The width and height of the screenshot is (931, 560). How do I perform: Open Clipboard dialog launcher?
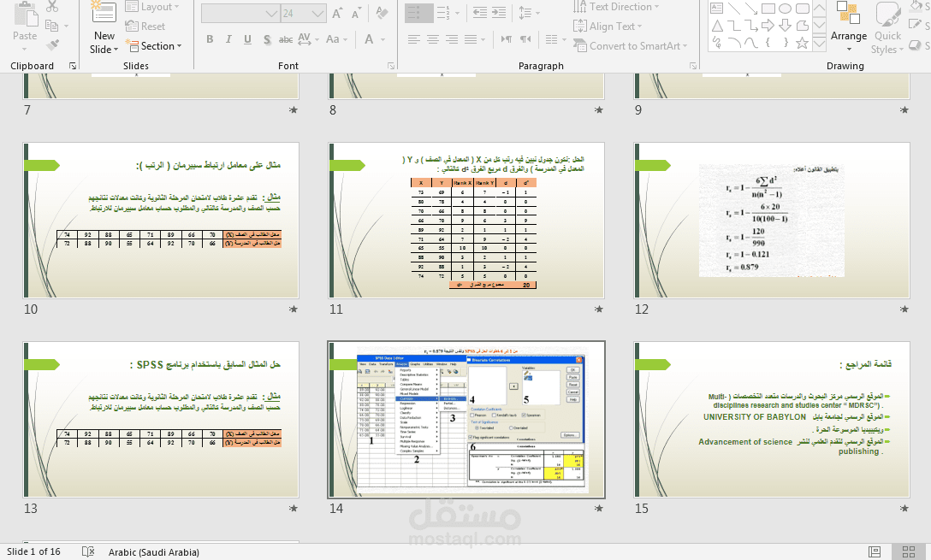click(x=73, y=66)
